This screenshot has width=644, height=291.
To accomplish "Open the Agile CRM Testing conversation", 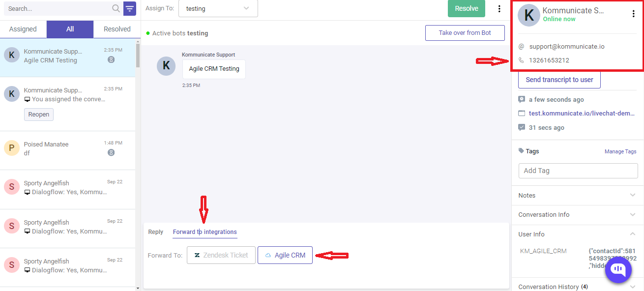I will (67, 58).
